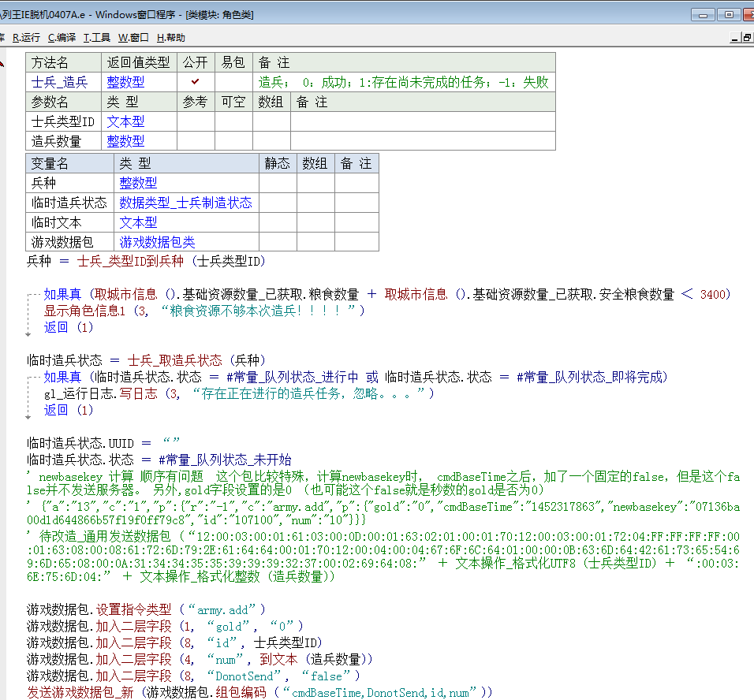Close the main application window
754x700 pixels.
(x=748, y=14)
